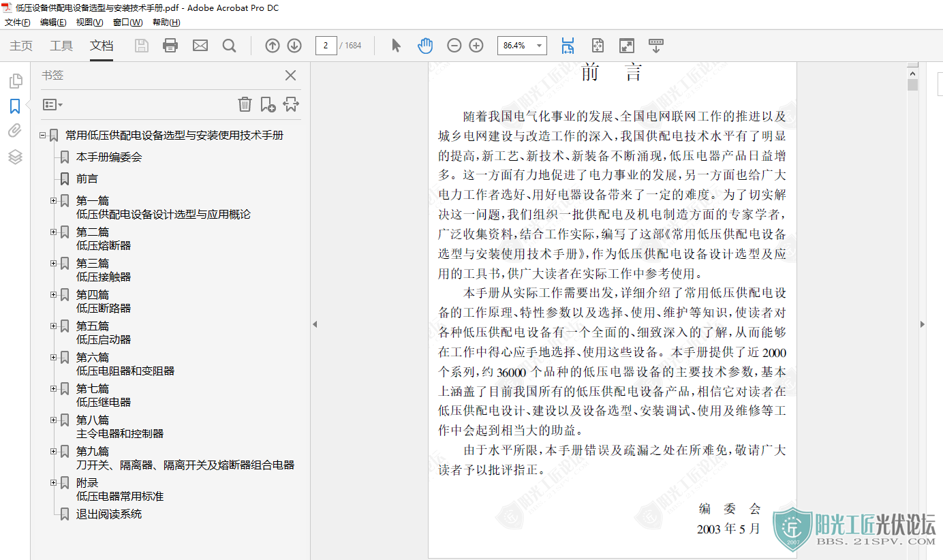The width and height of the screenshot is (943, 560).
Task: Close the bookmarks panel X
Action: click(290, 76)
